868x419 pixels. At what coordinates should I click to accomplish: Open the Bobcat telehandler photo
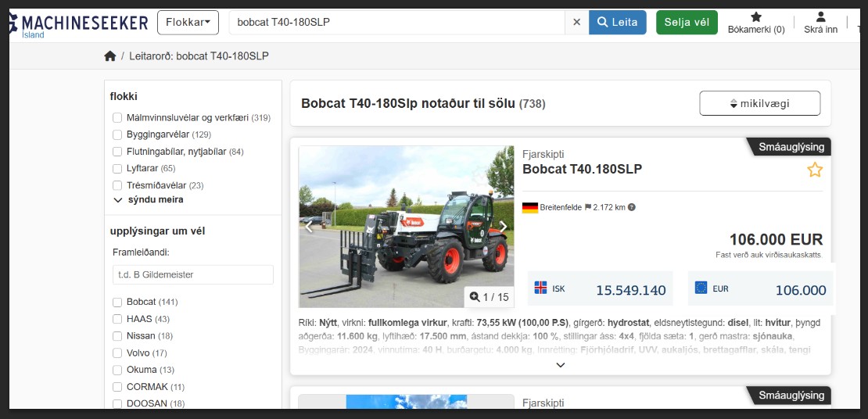click(x=407, y=227)
